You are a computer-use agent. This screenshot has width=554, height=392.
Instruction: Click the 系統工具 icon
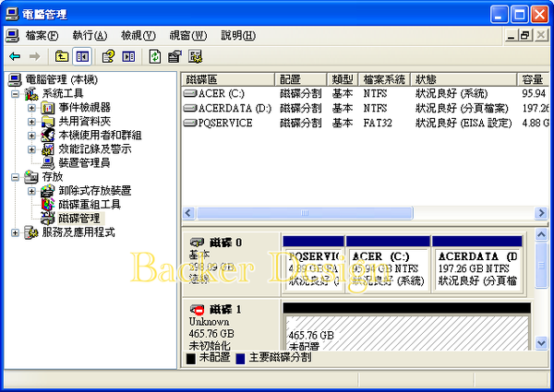pyautogui.click(x=31, y=93)
